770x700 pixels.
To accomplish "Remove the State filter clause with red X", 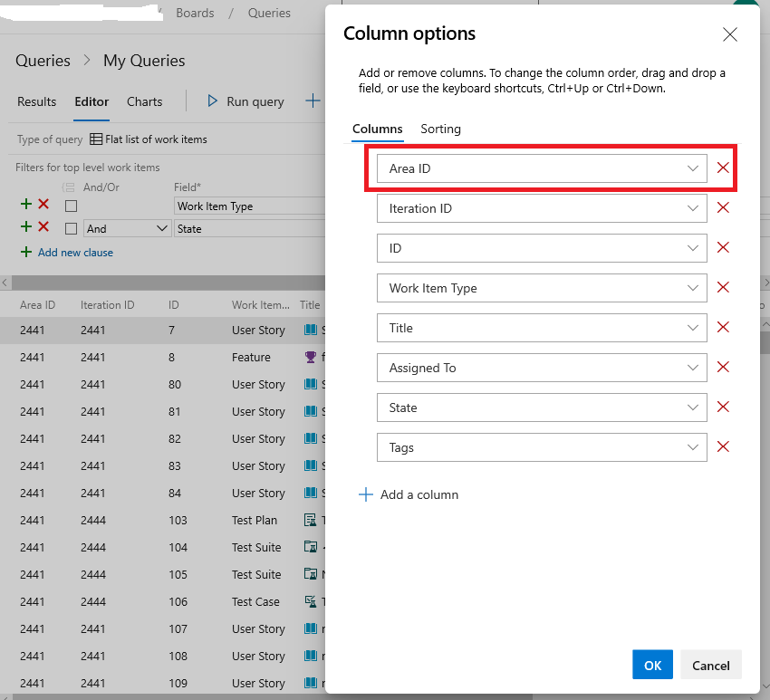I will tap(43, 228).
